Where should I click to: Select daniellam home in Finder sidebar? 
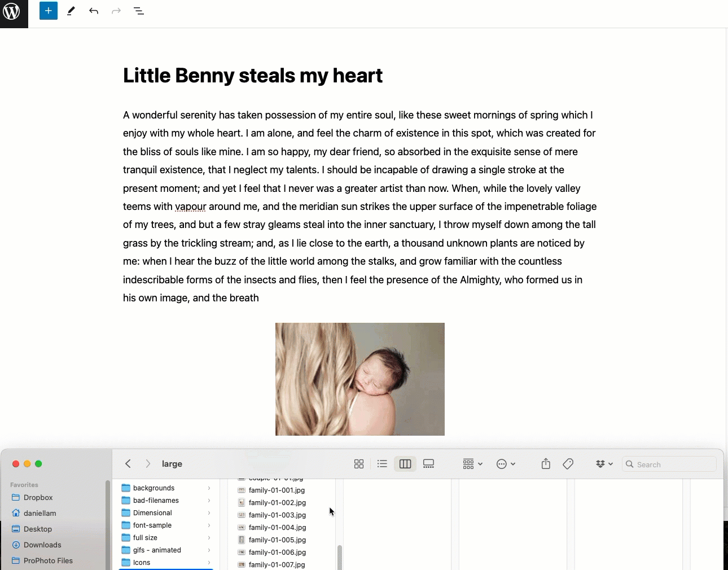coord(40,514)
